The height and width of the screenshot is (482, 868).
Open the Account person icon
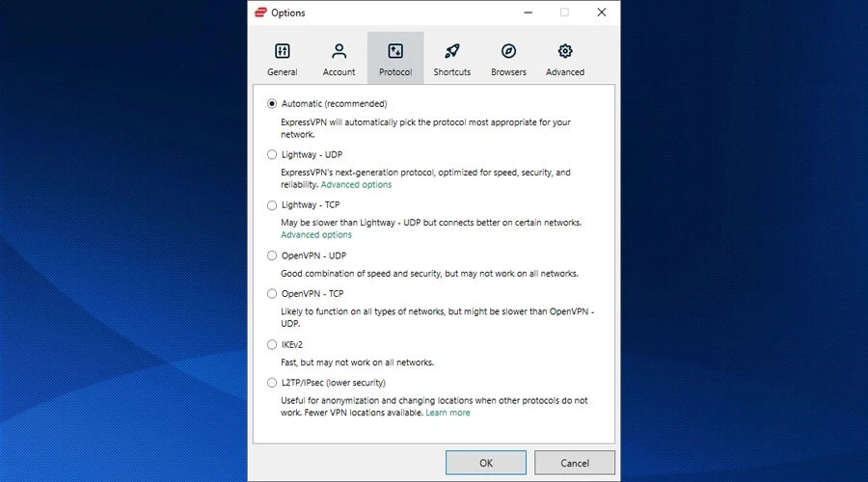[339, 51]
